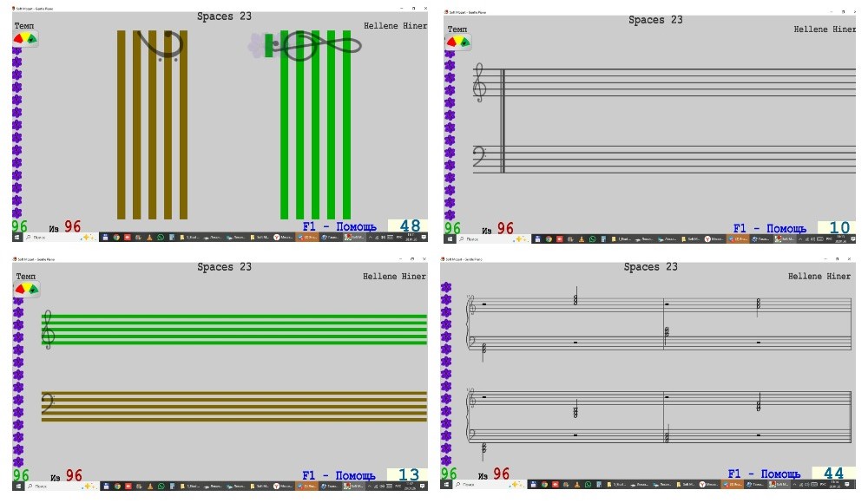Screen dimensions: 868x503
Task: Click the tempo gauge in bottom-left panel
Action: (x=25, y=288)
